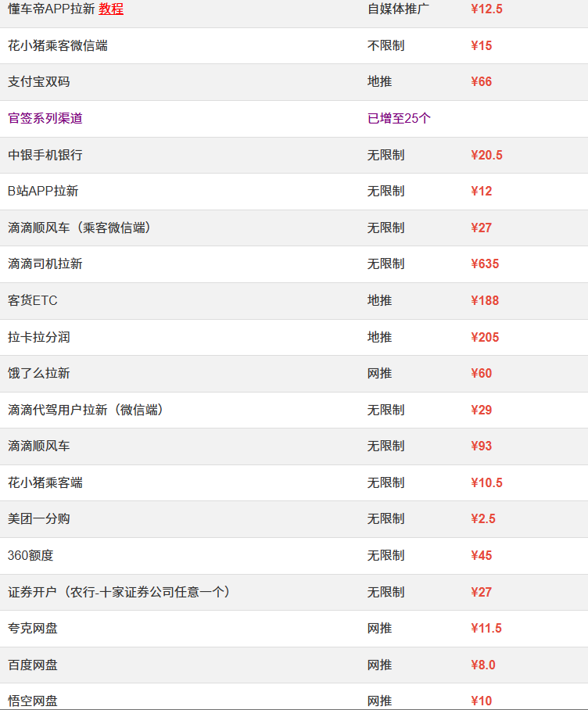Select 中银手机银行 project name

click(x=45, y=156)
